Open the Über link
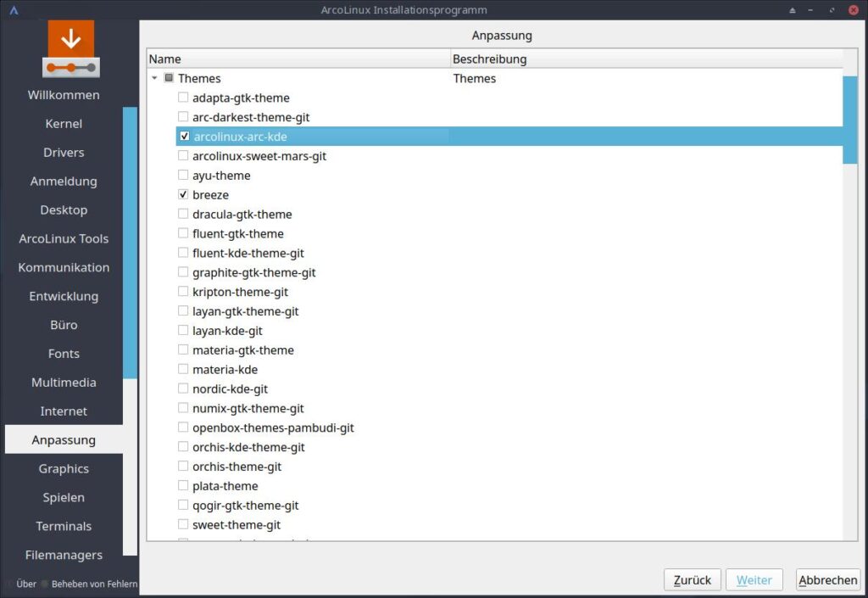This screenshot has width=868, height=598. pos(26,584)
